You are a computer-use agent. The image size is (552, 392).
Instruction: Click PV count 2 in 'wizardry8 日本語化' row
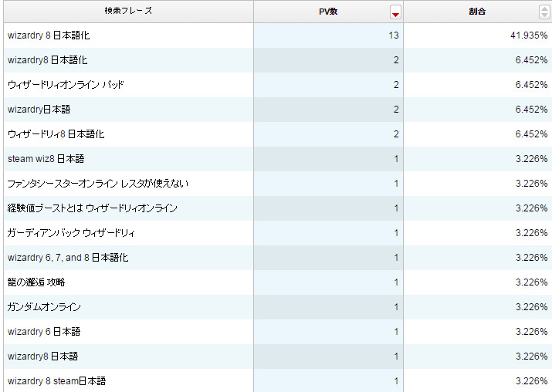396,60
